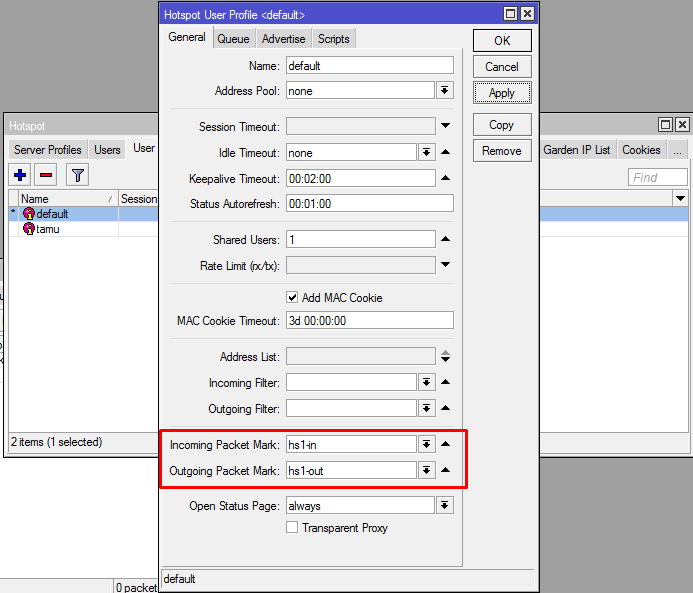Select the default user profile row icon
The height and width of the screenshot is (593, 693).
click(x=29, y=214)
